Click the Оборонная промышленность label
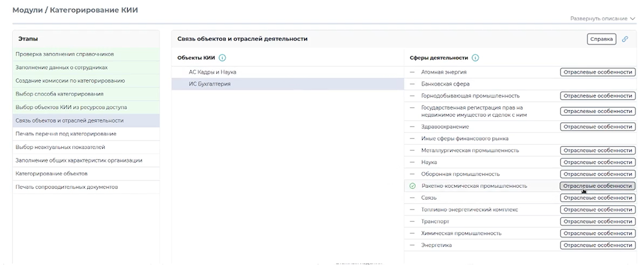The image size is (644, 265). tap(461, 174)
